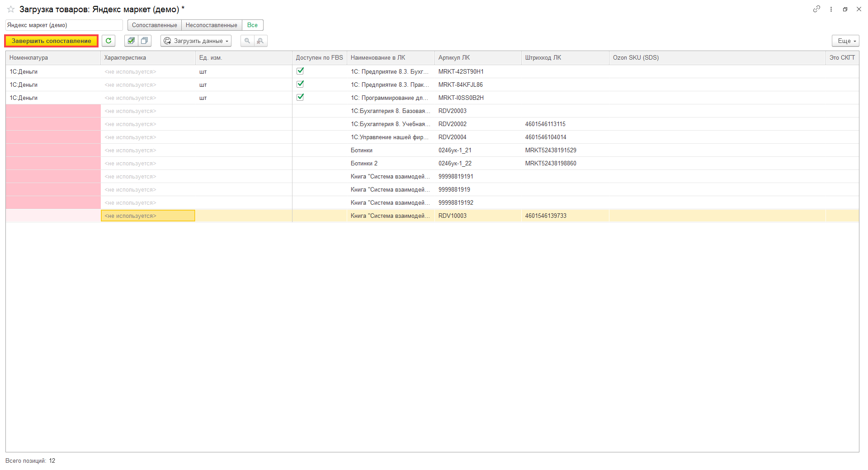Open search with the magnifier icon
This screenshot has height=470, width=868.
[247, 41]
